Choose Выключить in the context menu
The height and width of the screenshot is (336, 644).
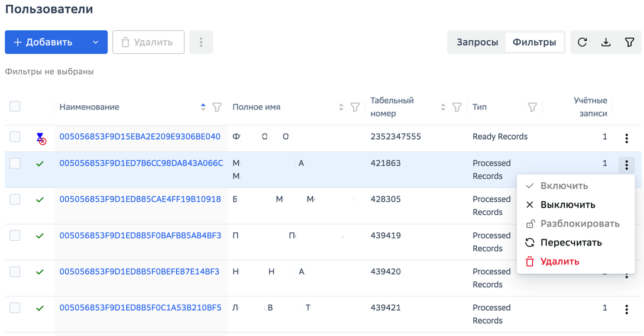575,205
